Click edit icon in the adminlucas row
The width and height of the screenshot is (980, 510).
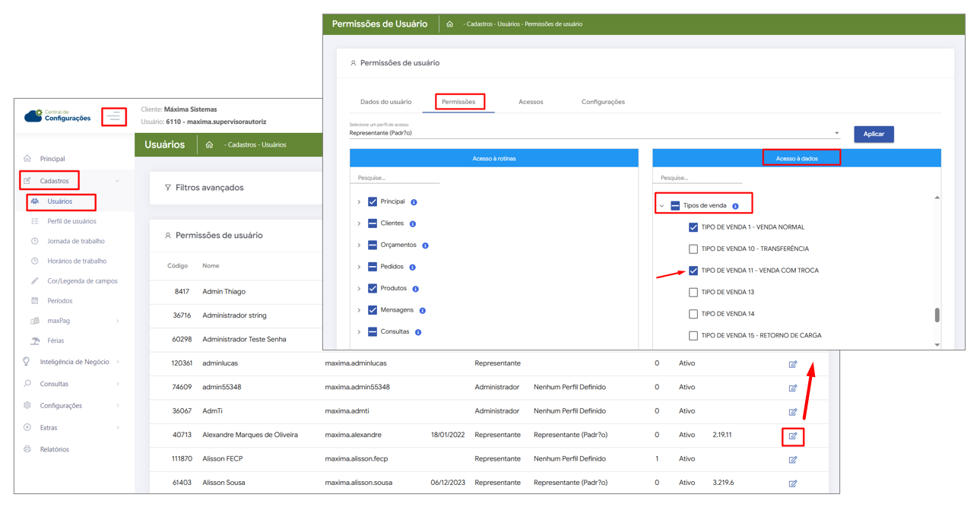click(792, 364)
